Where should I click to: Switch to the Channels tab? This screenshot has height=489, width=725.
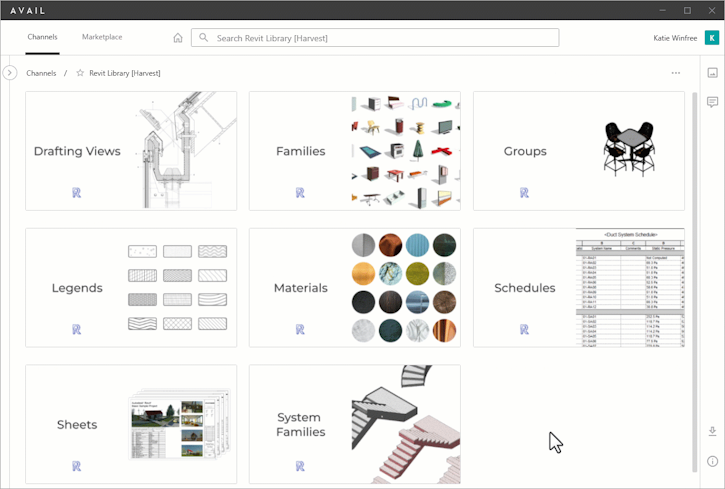pyautogui.click(x=43, y=37)
